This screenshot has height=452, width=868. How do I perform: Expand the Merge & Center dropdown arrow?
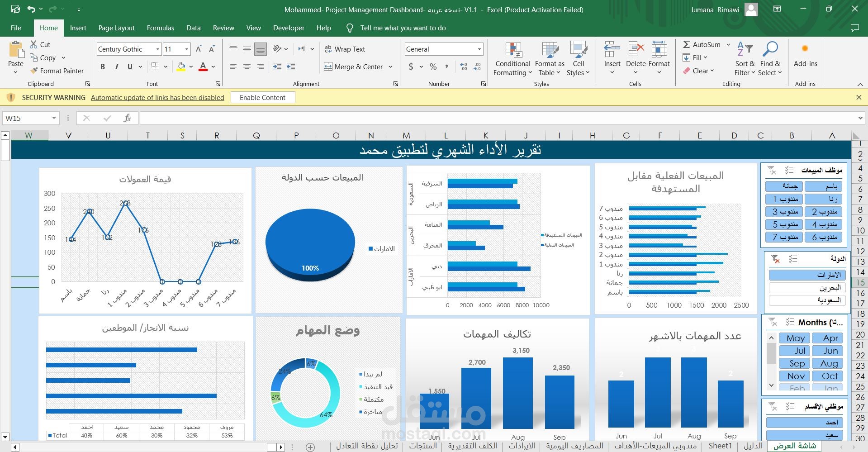pyautogui.click(x=390, y=67)
